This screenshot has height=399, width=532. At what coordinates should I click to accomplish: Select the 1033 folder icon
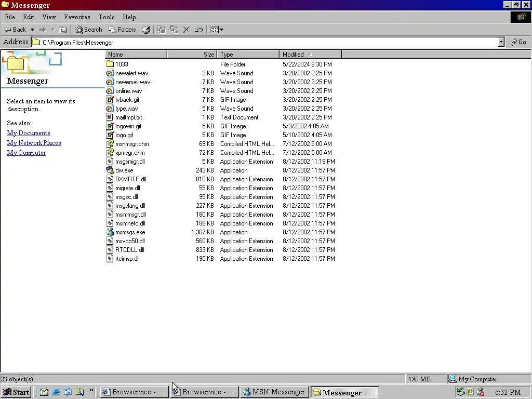(110, 64)
